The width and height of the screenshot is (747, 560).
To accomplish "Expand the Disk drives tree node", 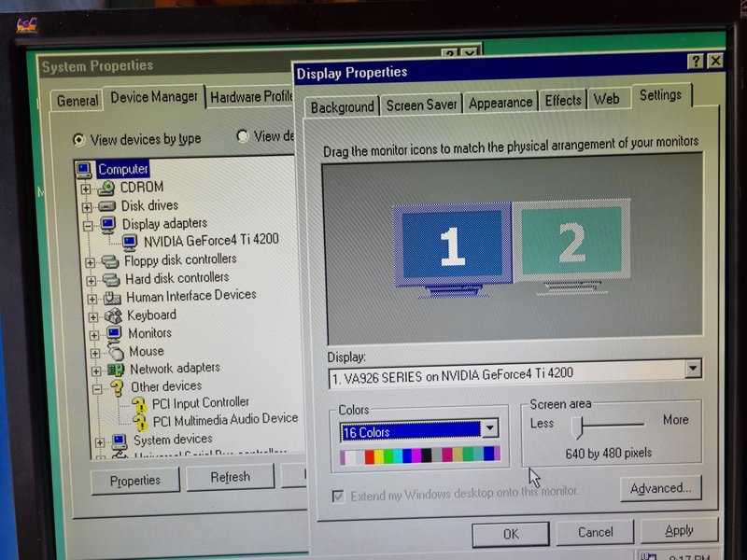I will (87, 207).
